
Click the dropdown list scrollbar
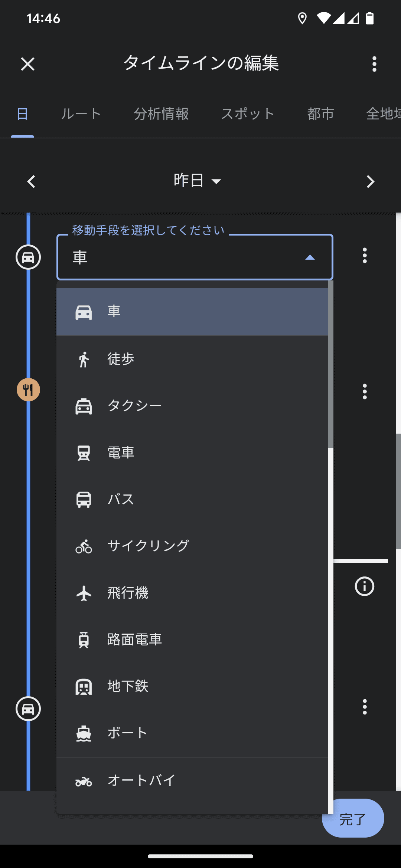pyautogui.click(x=330, y=364)
